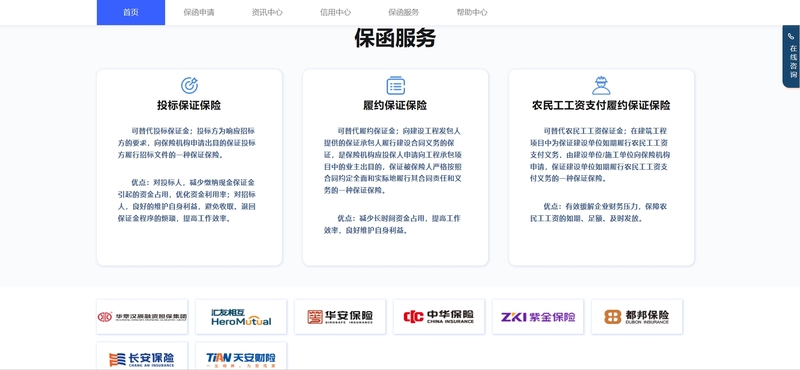This screenshot has height=370, width=800.
Task: Click the 华章汉辰融资担保集团 logo
Action: click(x=142, y=317)
